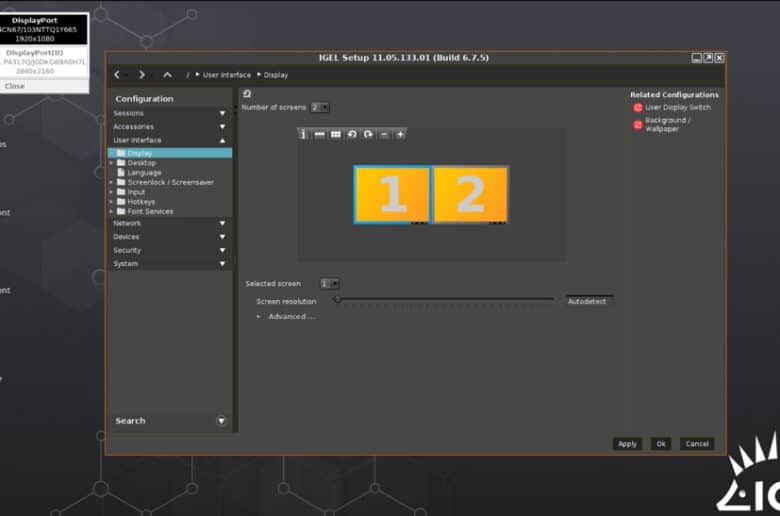This screenshot has height=516, width=780.
Task: Arrange screens horizontally in layout toolbar
Action: pyautogui.click(x=319, y=134)
